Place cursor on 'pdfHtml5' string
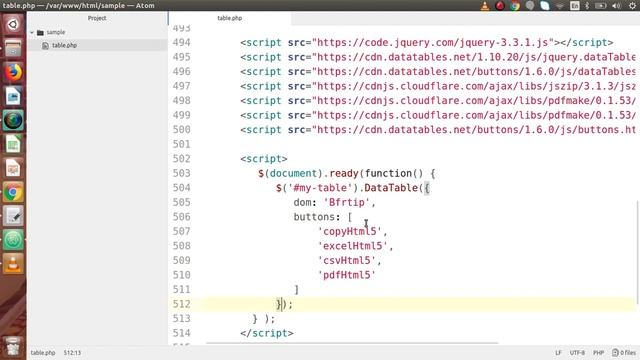This screenshot has width=640, height=360. 347,275
